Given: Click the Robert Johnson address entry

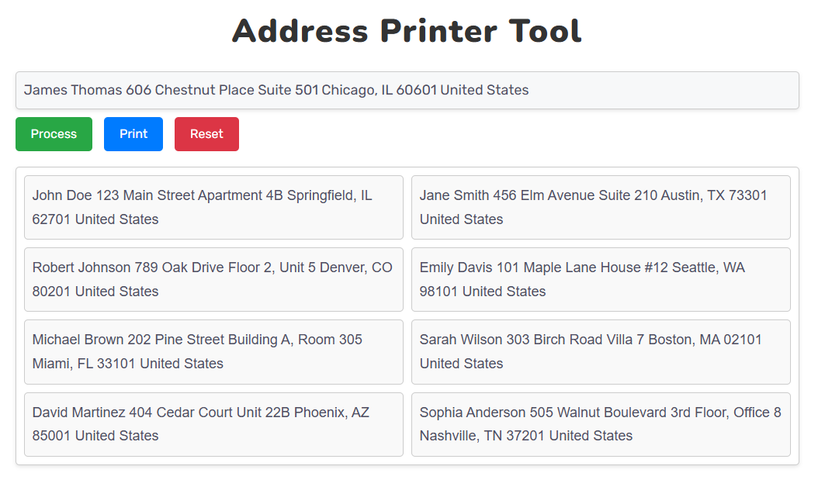Looking at the screenshot, I should click(213, 279).
